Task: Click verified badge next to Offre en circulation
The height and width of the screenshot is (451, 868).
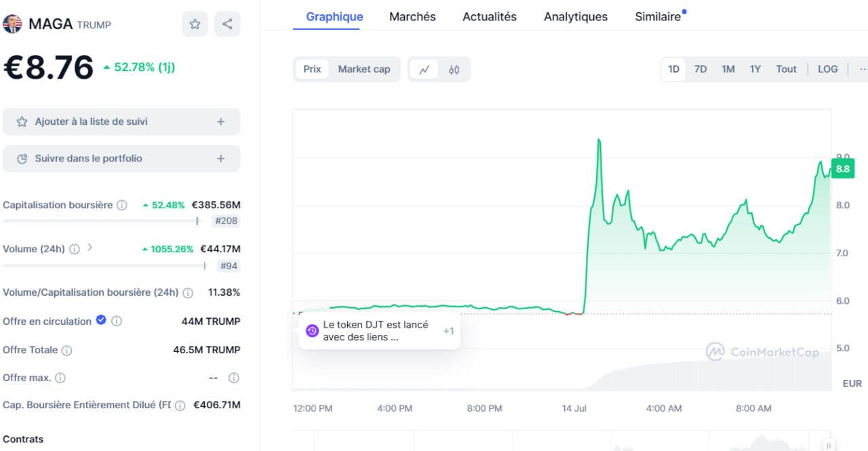Action: coord(101,320)
